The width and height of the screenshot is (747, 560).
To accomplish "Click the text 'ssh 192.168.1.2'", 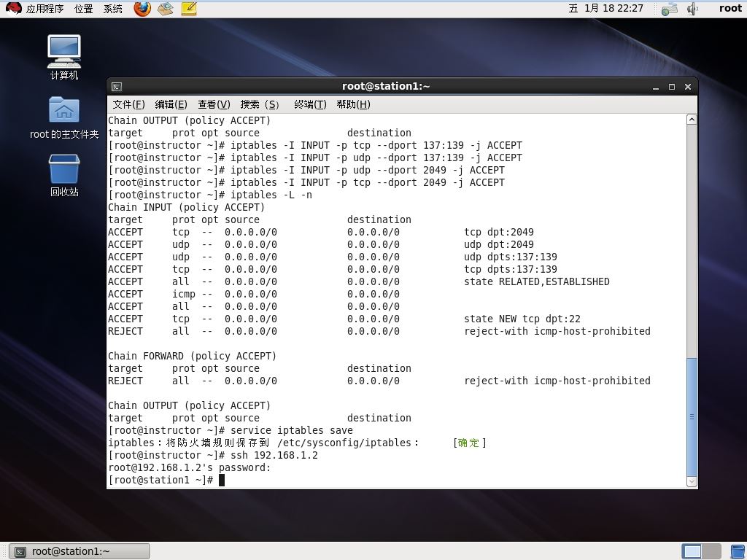I will (274, 455).
